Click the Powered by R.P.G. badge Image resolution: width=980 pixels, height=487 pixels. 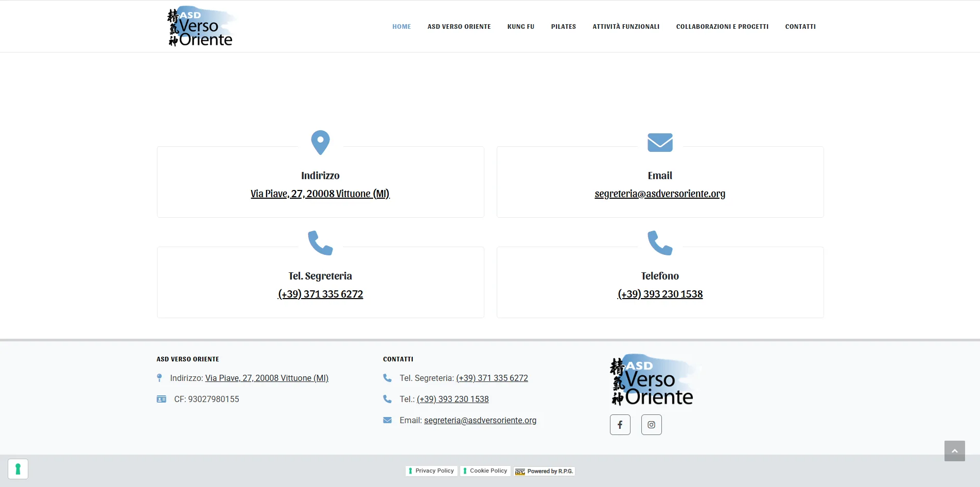(544, 471)
